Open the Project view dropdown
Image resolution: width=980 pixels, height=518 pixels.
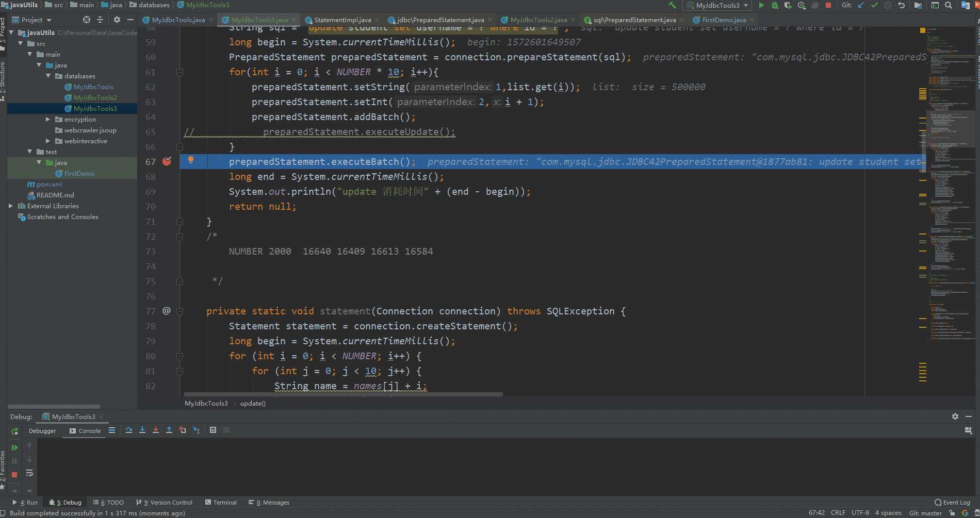pos(32,20)
